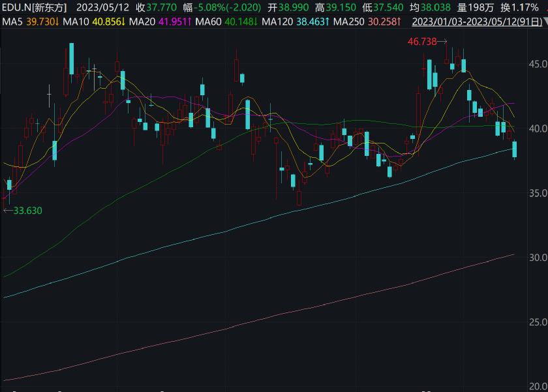This screenshot has width=548, height=392.
Task: Click the high price 高39.150
Action: click(x=335, y=7)
